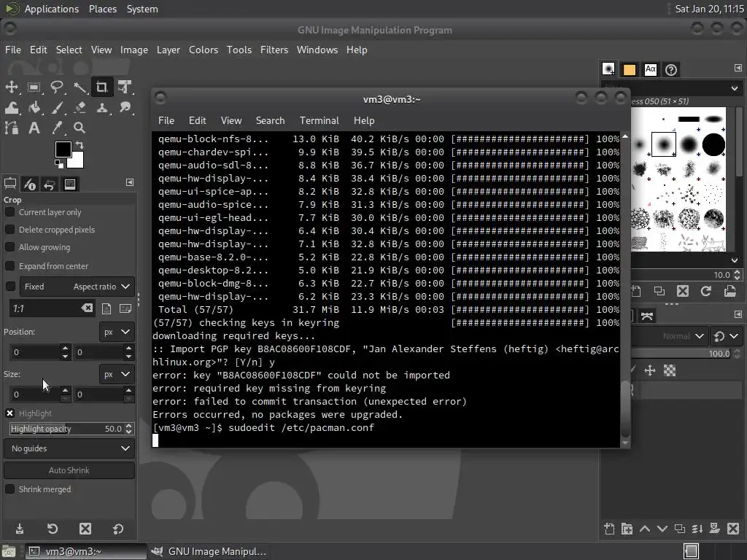This screenshot has width=747, height=560.
Task: Select the Free Select lasso tool
Action: click(57, 87)
